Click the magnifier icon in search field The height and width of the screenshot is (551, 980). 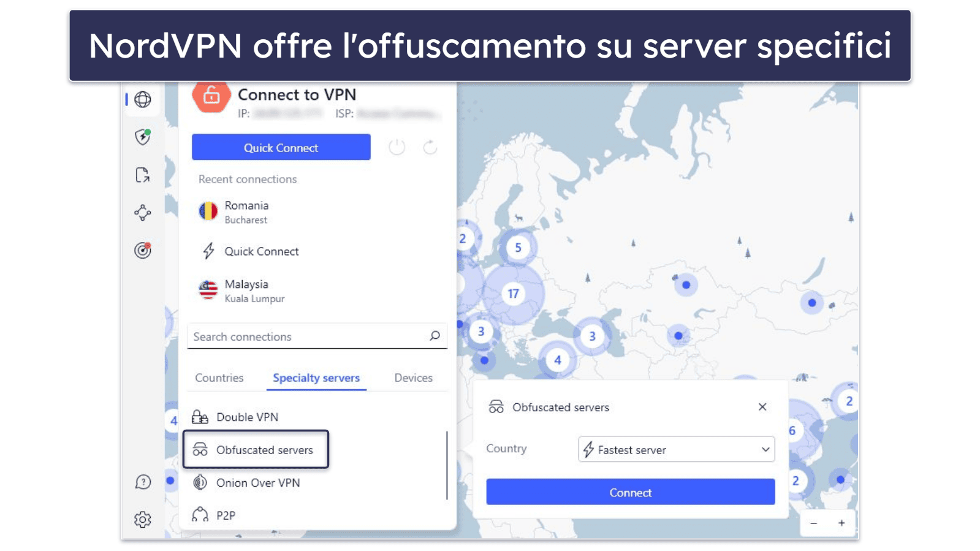[435, 336]
